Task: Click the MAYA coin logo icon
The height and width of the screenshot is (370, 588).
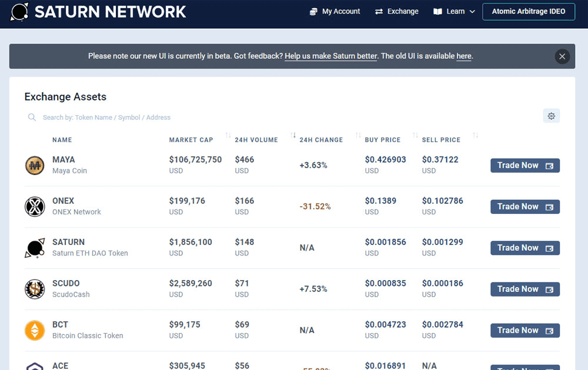Action: [35, 165]
